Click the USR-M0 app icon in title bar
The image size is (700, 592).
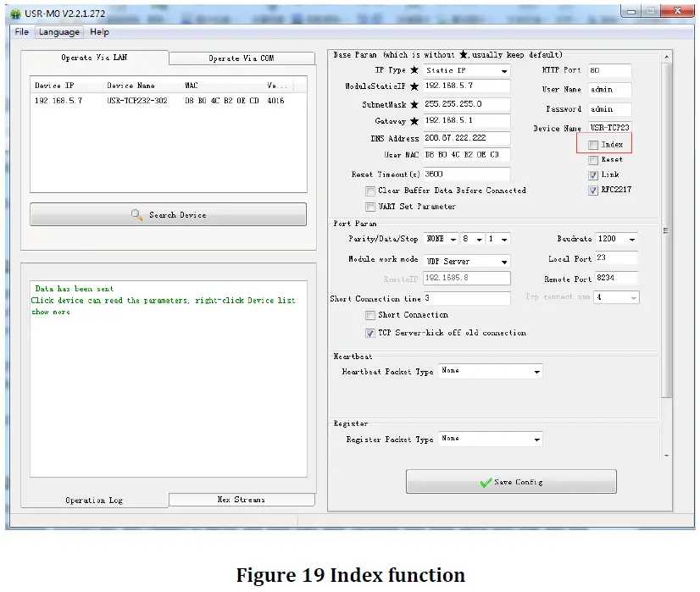[x=15, y=14]
